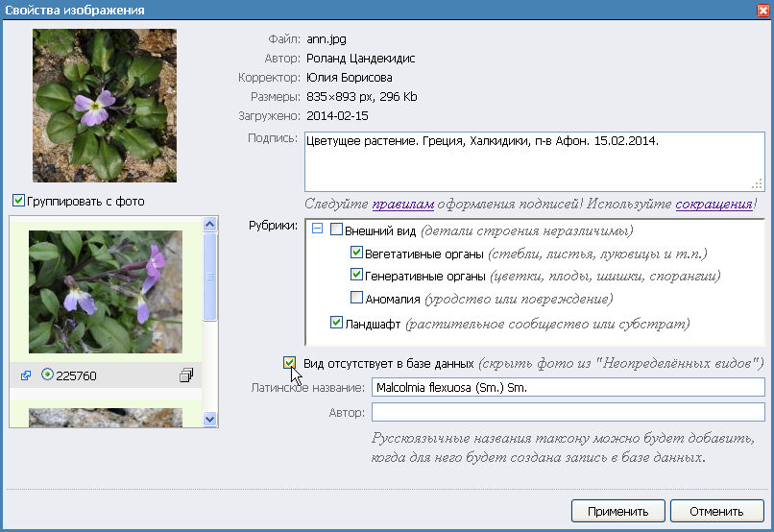774x532 pixels.
Task: Uncheck 'Вегетативные органы' category
Action: click(x=356, y=254)
